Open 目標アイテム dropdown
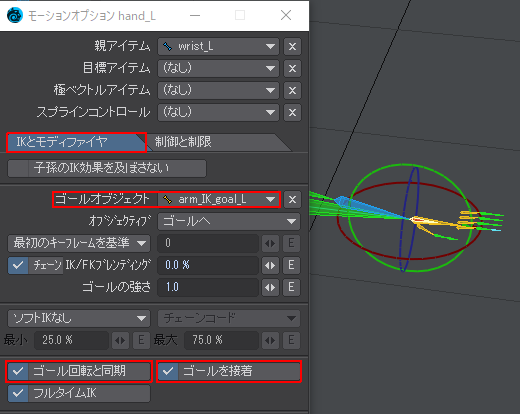The width and height of the screenshot is (520, 414). tap(218, 68)
